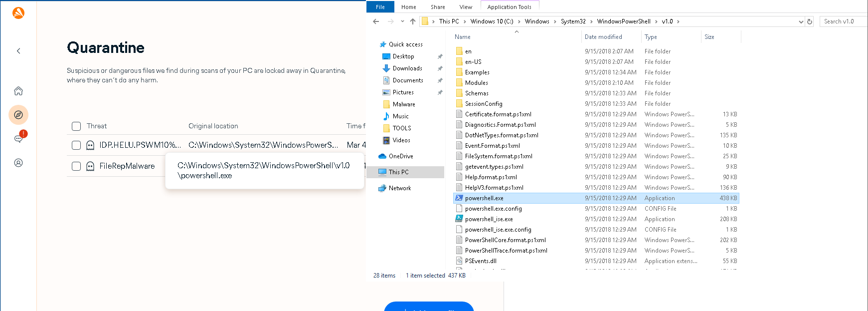Select en-US folder row
868x311 pixels.
click(x=596, y=62)
